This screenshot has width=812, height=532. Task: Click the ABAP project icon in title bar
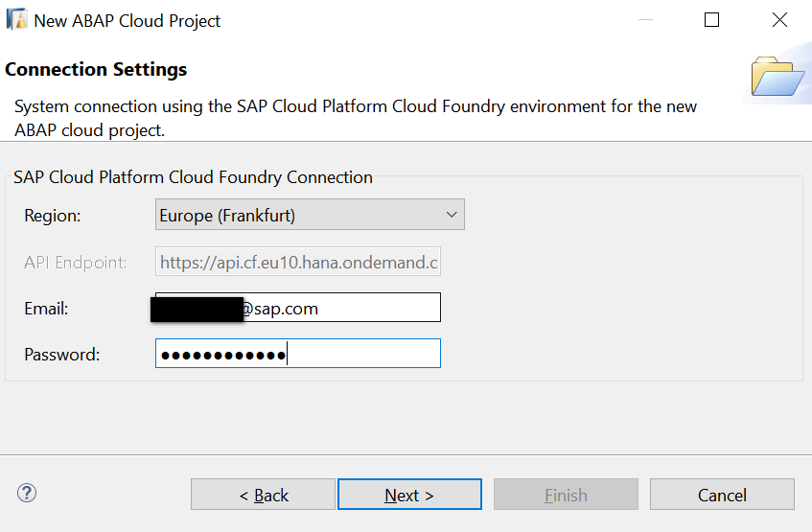16,20
